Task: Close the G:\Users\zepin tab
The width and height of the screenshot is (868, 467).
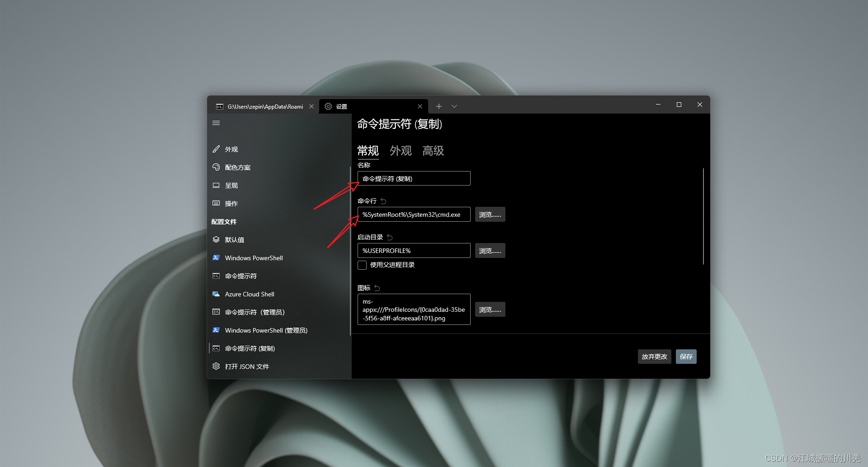Action: click(311, 106)
